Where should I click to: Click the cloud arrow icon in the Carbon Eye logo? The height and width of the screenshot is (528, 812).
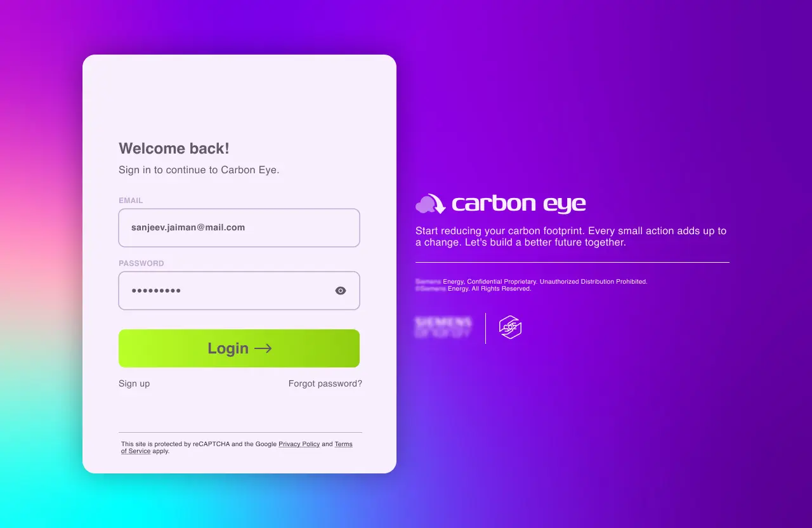(431, 204)
